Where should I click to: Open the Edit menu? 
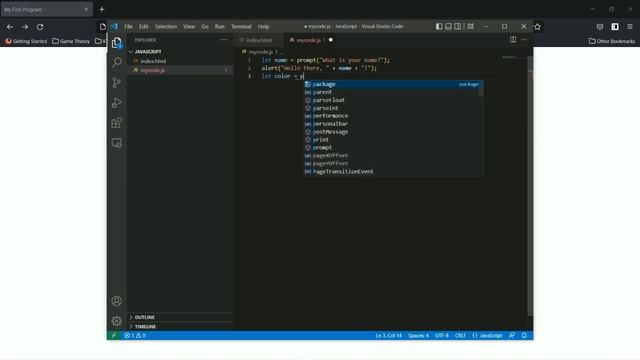(144, 27)
